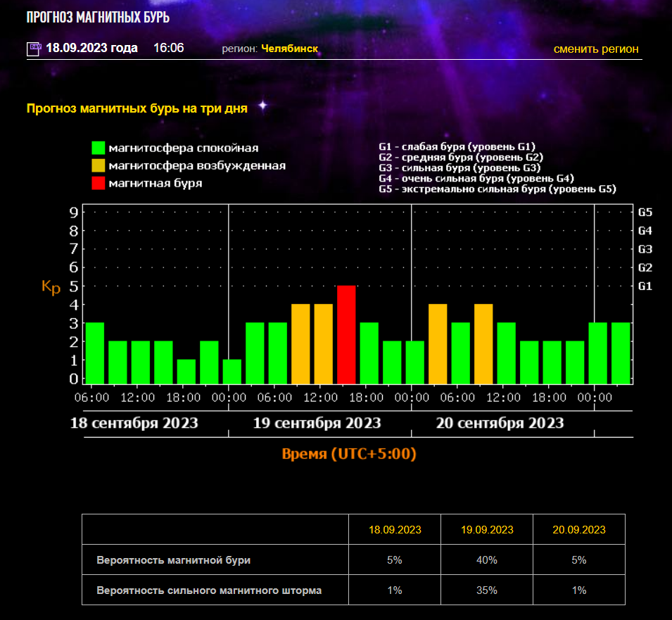
Task: Click the 'Kp' axis label
Action: pyautogui.click(x=51, y=286)
